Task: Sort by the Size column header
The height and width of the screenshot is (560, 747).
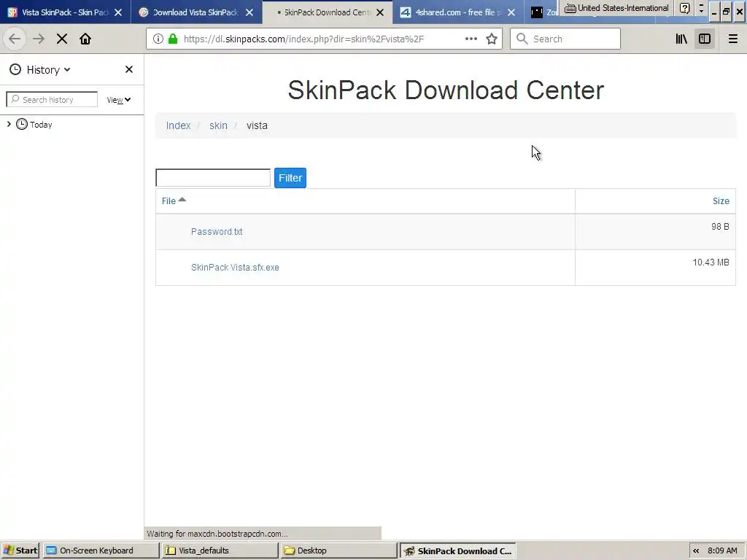Action: click(720, 201)
